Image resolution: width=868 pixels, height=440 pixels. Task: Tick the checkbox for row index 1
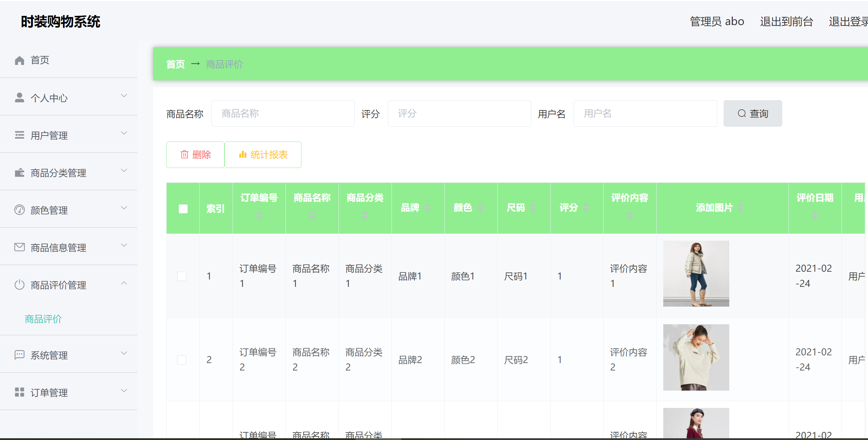pyautogui.click(x=182, y=276)
